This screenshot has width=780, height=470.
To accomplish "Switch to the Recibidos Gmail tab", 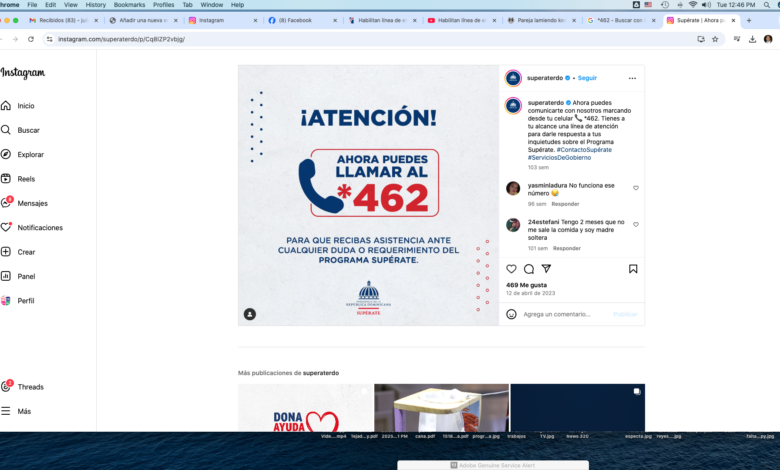I will [64, 20].
